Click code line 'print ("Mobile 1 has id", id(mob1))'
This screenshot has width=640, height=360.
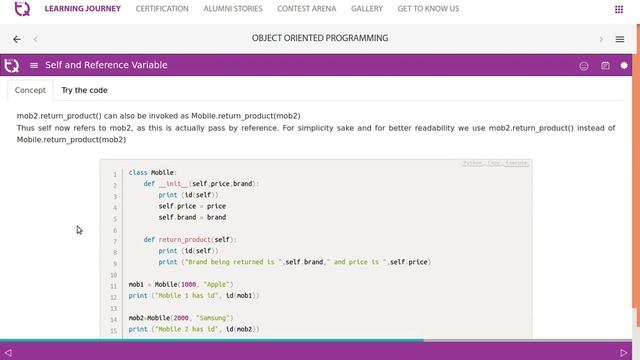pos(194,296)
